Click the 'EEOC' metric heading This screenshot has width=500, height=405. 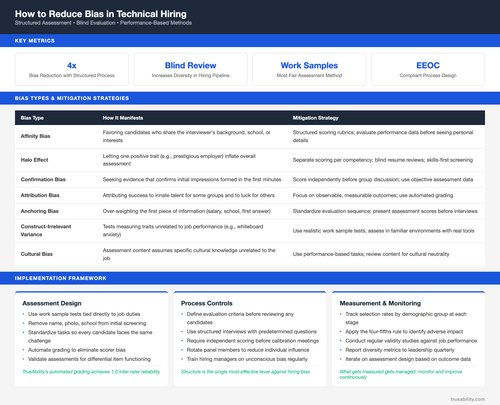(428, 65)
